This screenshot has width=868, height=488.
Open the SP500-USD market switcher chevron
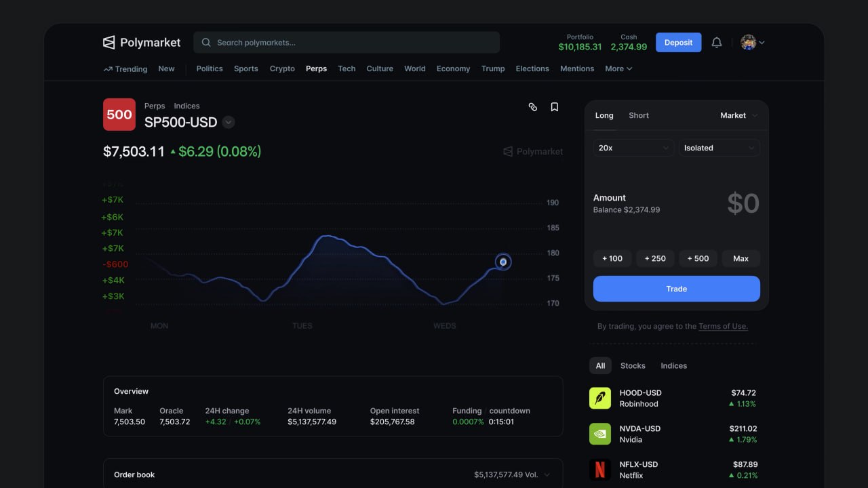[229, 123]
